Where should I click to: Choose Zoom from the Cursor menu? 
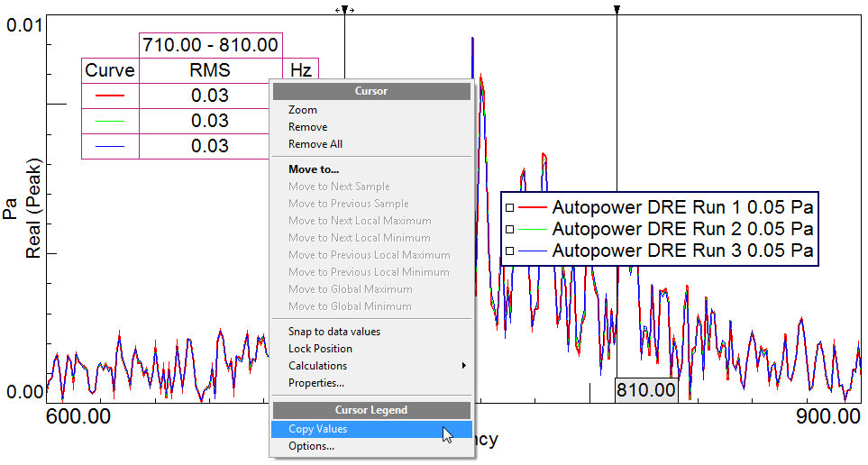coord(303,110)
